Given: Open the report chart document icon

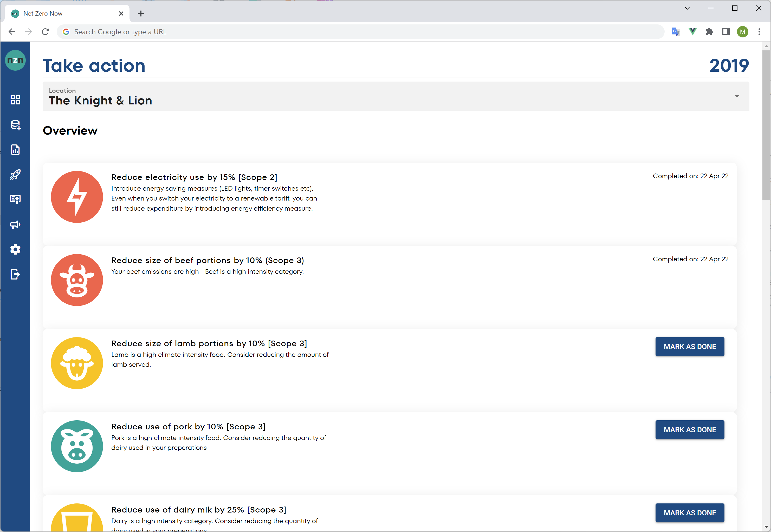Looking at the screenshot, I should point(15,150).
